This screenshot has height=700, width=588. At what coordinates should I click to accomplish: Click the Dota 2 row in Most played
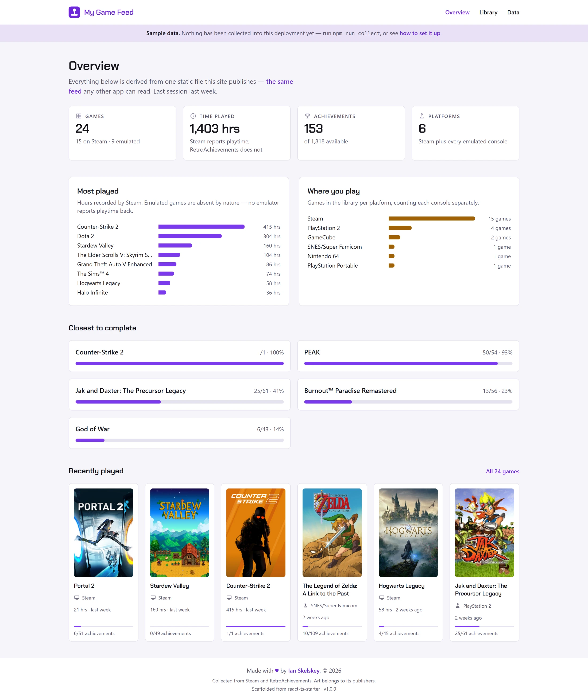pyautogui.click(x=179, y=236)
